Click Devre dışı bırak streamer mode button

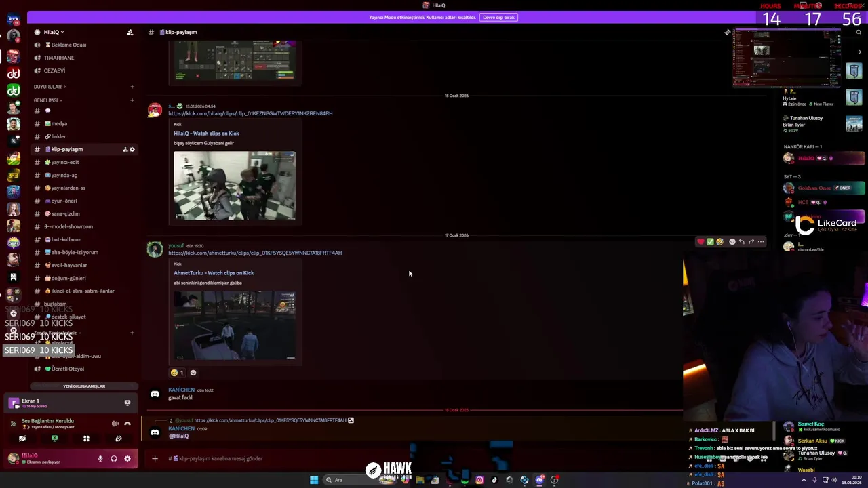498,17
